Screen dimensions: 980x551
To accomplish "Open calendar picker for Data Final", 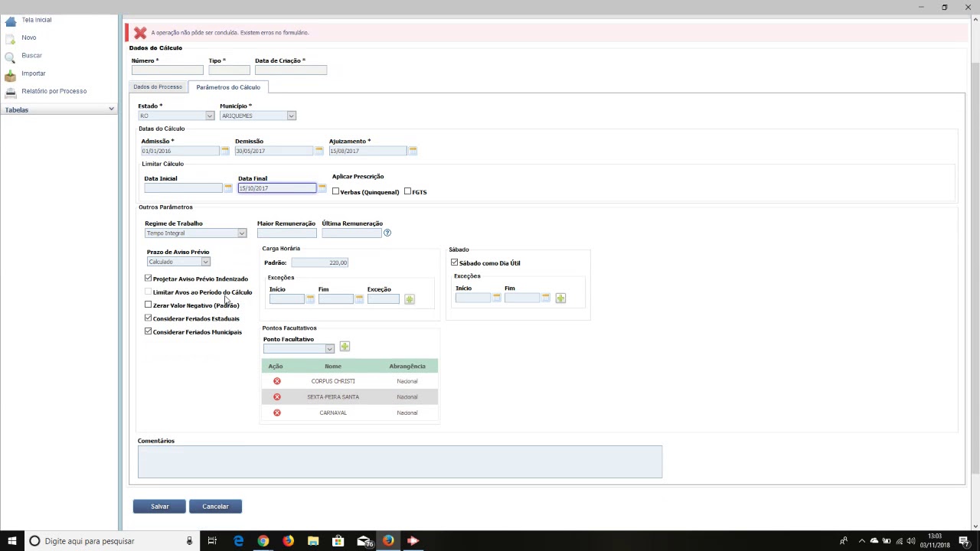I will click(x=322, y=188).
